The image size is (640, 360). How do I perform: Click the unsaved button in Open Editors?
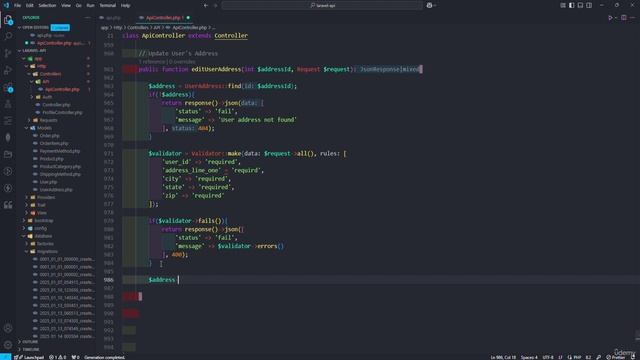60,27
